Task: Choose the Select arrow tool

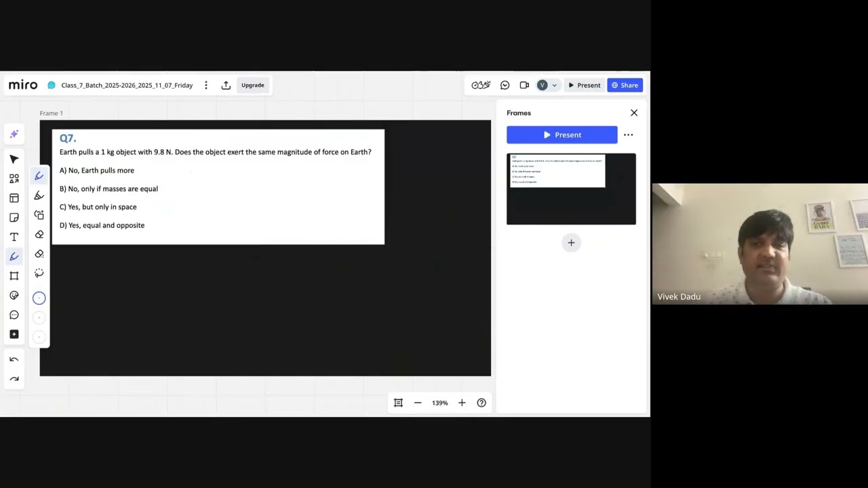Action: tap(14, 159)
